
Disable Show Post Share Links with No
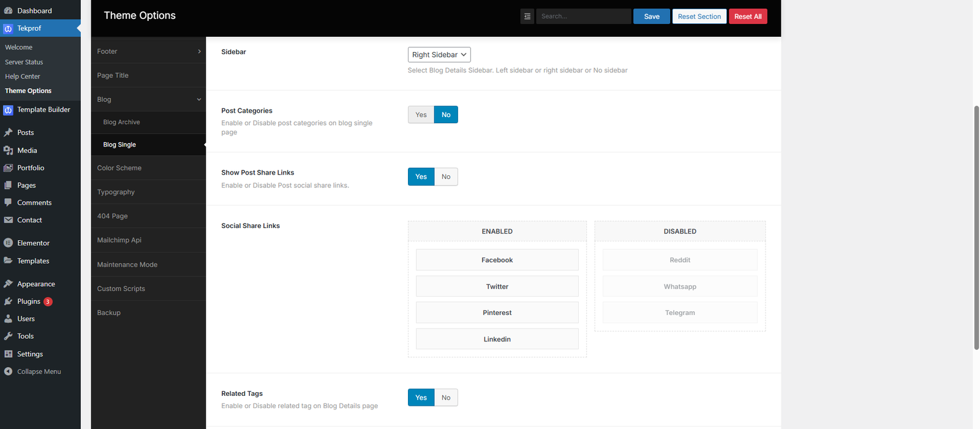446,177
